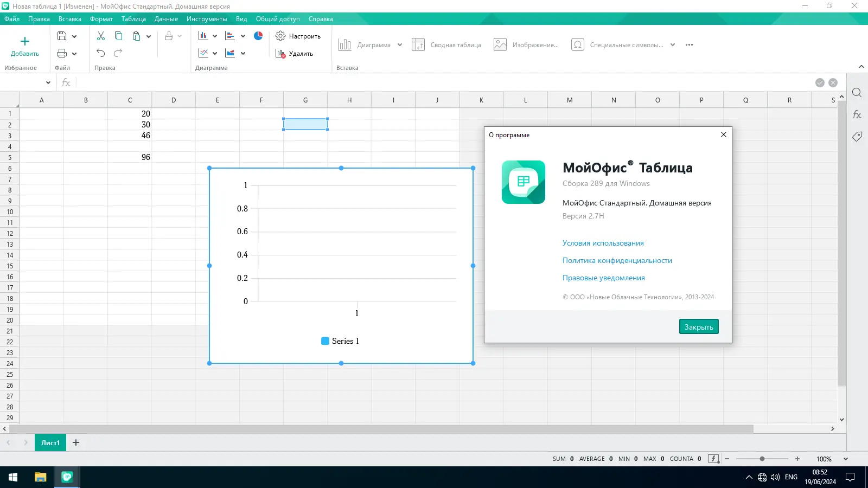Select the line chart type icon
Screen dimensions: 868x488
pyautogui.click(x=203, y=53)
